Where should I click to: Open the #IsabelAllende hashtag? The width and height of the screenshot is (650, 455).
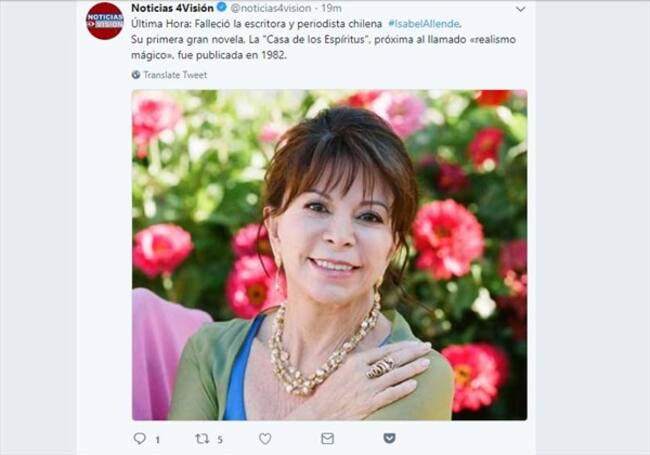click(x=424, y=24)
